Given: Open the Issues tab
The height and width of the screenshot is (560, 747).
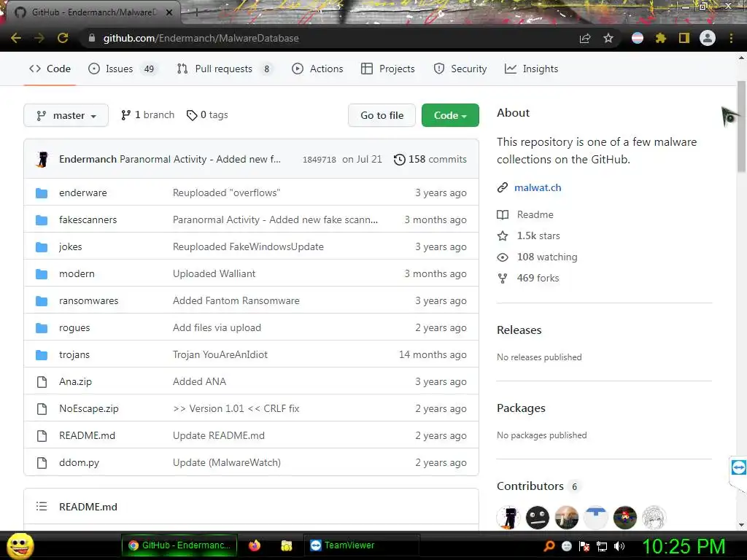Looking at the screenshot, I should pyautogui.click(x=122, y=69).
